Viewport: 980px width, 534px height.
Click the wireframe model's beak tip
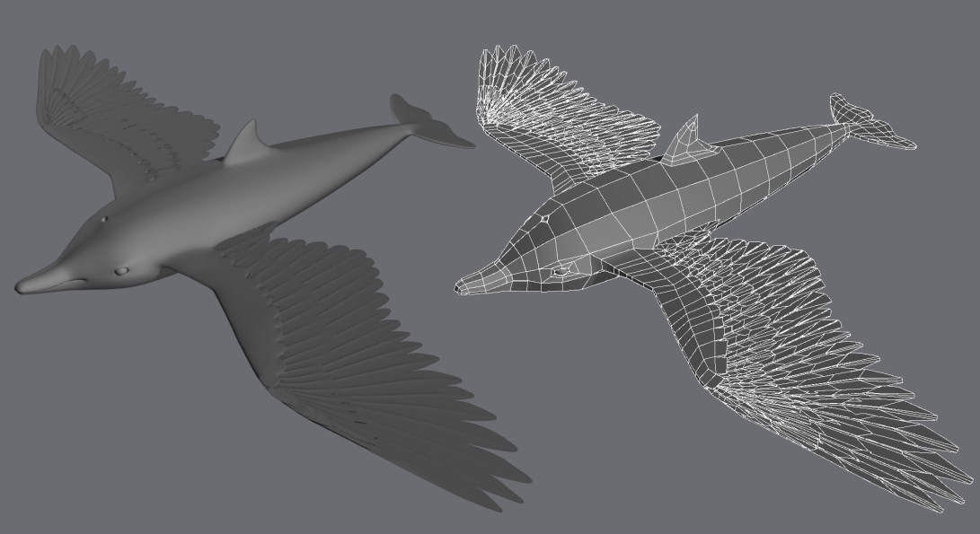pyautogui.click(x=462, y=289)
